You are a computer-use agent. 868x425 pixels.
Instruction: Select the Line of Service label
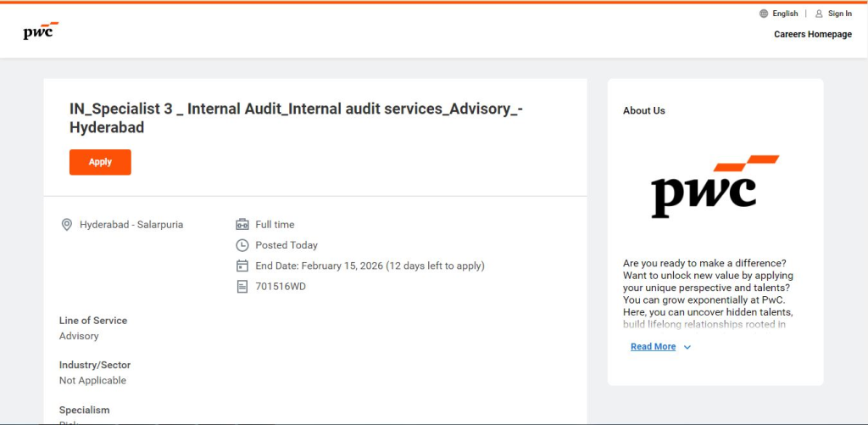(x=93, y=321)
